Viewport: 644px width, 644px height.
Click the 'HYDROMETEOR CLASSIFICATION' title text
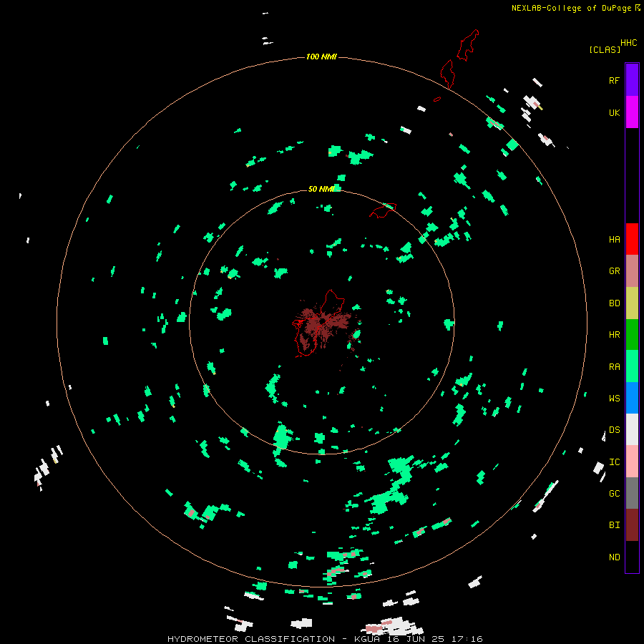point(251,639)
